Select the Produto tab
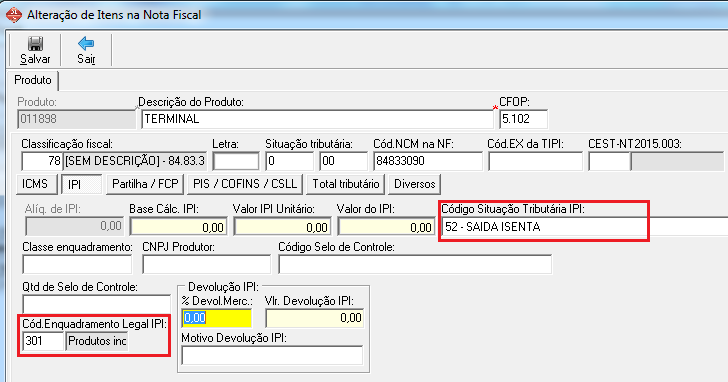 coord(33,80)
